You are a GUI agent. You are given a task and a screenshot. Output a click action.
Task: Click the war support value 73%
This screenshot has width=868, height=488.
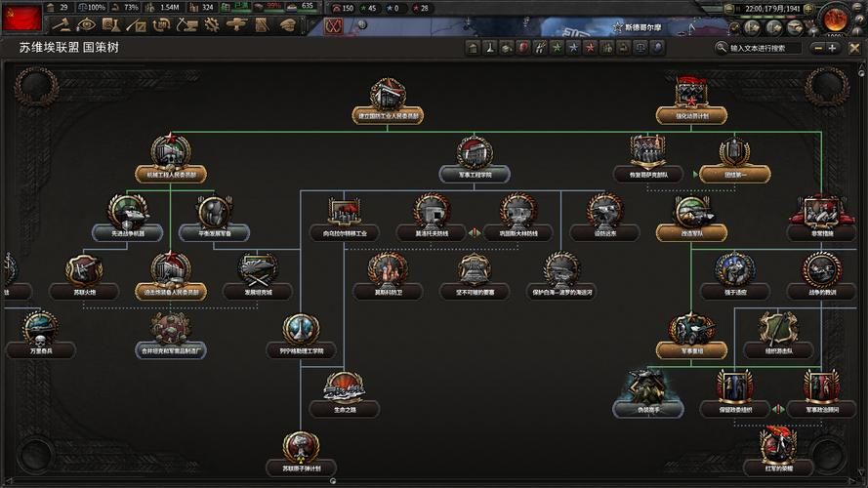(131, 7)
